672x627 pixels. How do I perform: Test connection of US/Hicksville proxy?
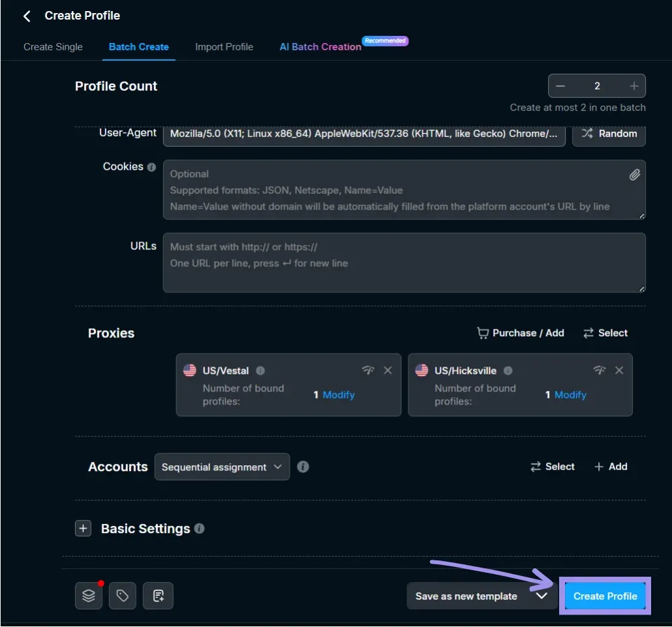point(599,370)
